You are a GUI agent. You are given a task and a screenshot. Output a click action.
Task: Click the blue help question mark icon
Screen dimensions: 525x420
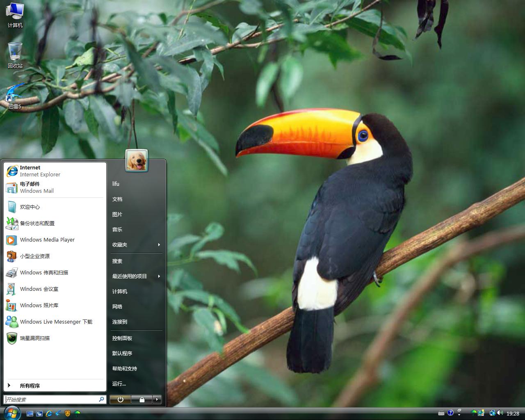coord(450,413)
